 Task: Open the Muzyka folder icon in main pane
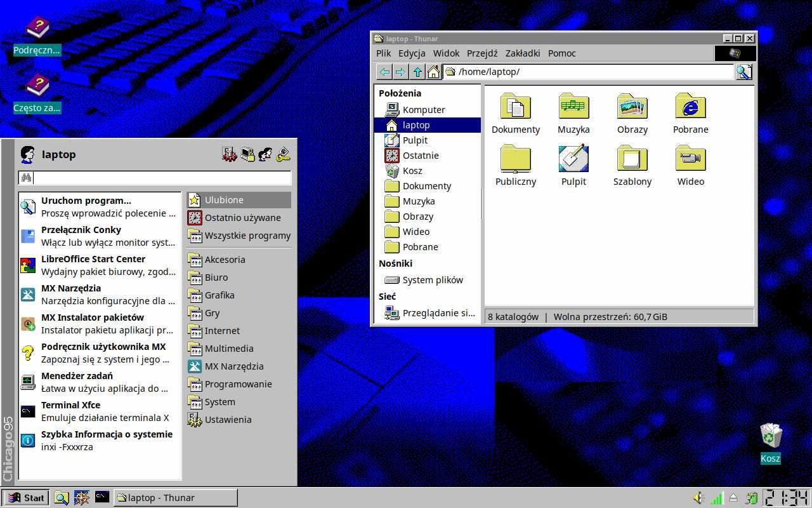574,106
